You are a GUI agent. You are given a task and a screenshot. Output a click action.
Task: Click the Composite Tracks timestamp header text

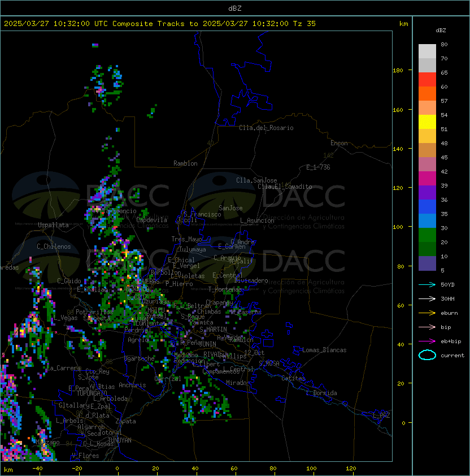tap(160, 24)
